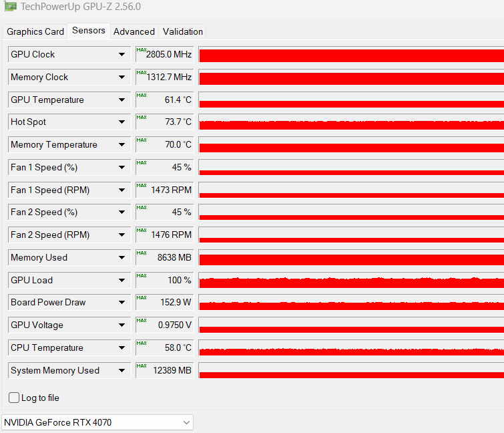Click the MAX indicator on CPU Temperature value
The width and height of the screenshot is (504, 433).
point(142,343)
